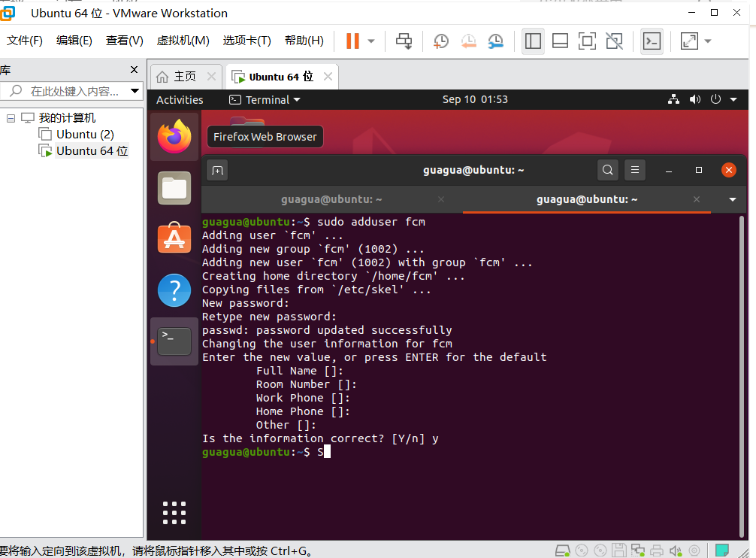This screenshot has width=756, height=558.
Task: Take a snapshot of this VM
Action: [440, 41]
